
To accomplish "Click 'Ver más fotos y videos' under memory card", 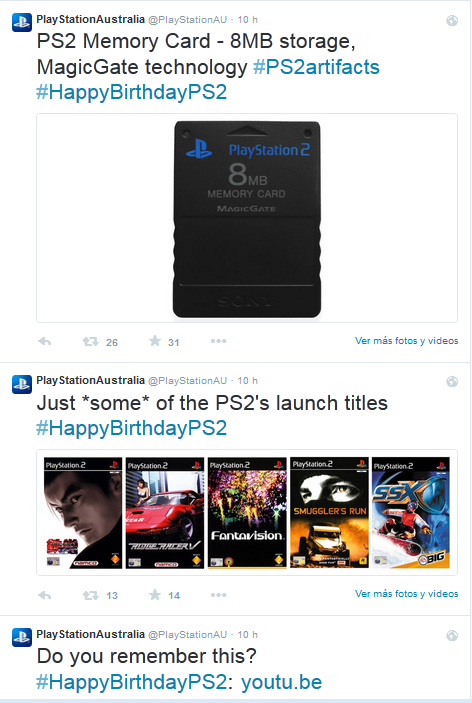I will [407, 341].
